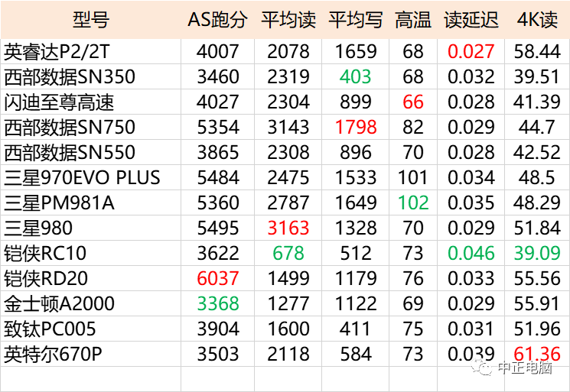Click the green temperature value 102
Image resolution: width=570 pixels, height=392 pixels.
413,202
